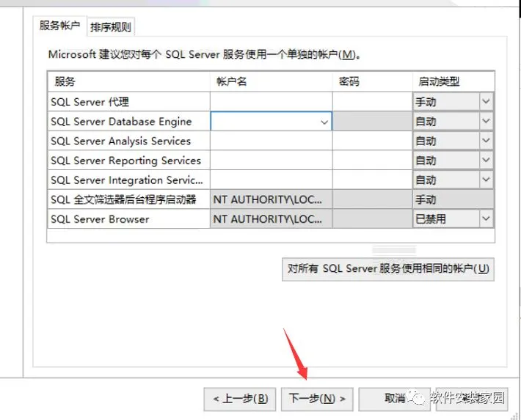Click 对所有 SQL Server 服务使用相同的帐户 button

388,269
